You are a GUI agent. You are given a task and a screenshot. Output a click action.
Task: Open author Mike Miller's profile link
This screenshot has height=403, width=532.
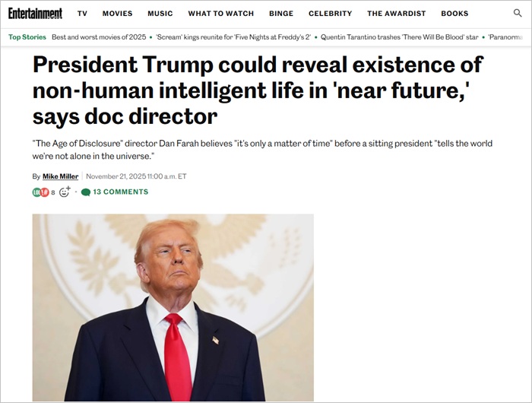point(60,176)
